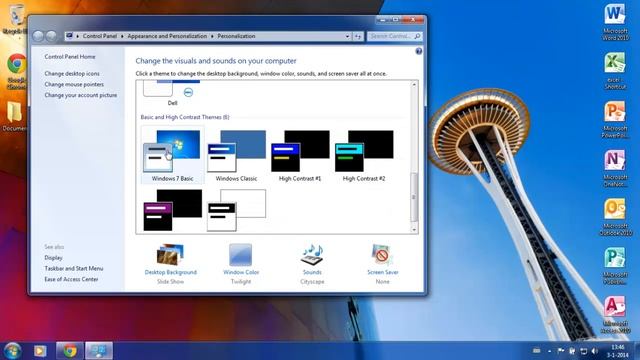Click the tray keyboard icon
This screenshot has width=640, height=360.
click(537, 351)
